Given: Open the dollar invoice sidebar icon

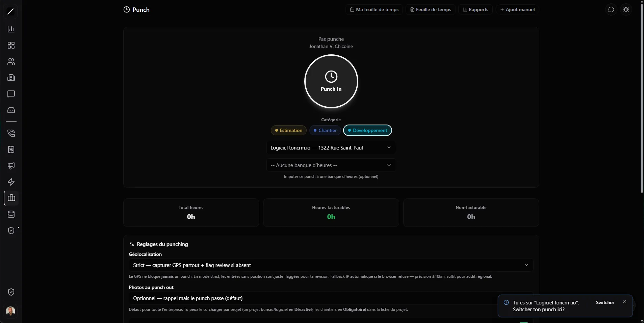Looking at the screenshot, I should click(11, 150).
